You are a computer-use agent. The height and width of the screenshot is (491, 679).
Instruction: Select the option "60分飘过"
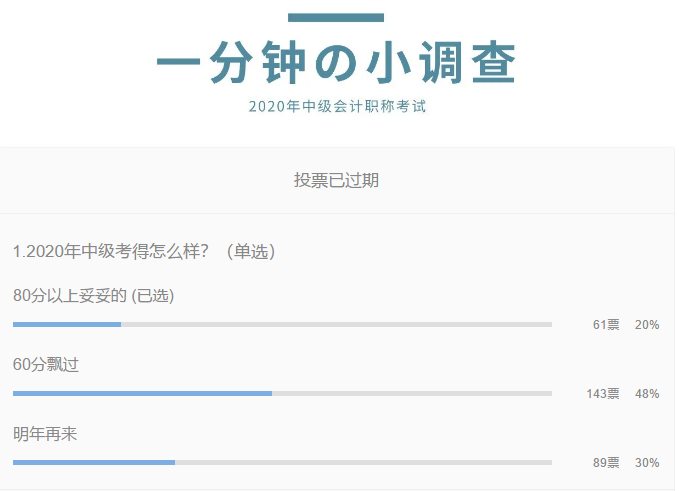pyautogui.click(x=46, y=365)
